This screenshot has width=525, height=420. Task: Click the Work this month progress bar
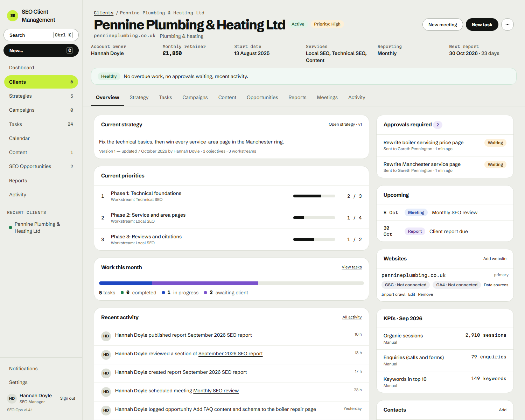coord(231,283)
